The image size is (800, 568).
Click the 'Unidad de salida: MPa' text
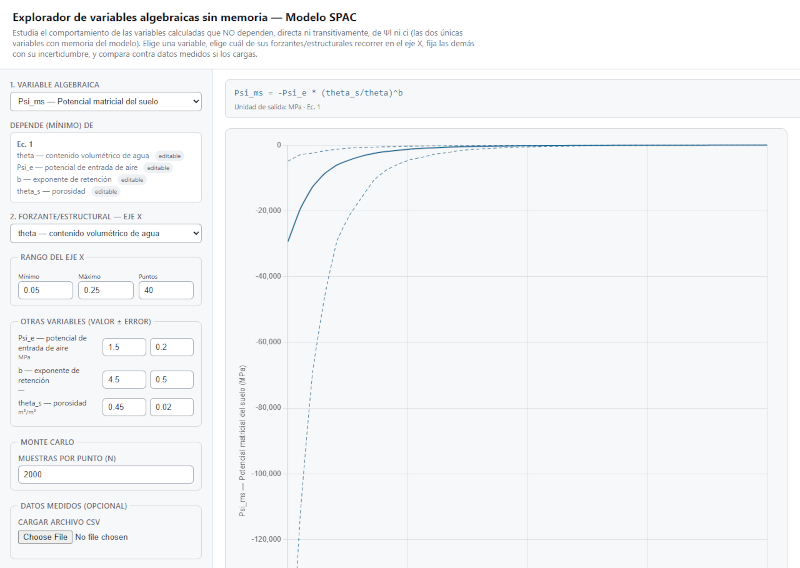pos(278,107)
